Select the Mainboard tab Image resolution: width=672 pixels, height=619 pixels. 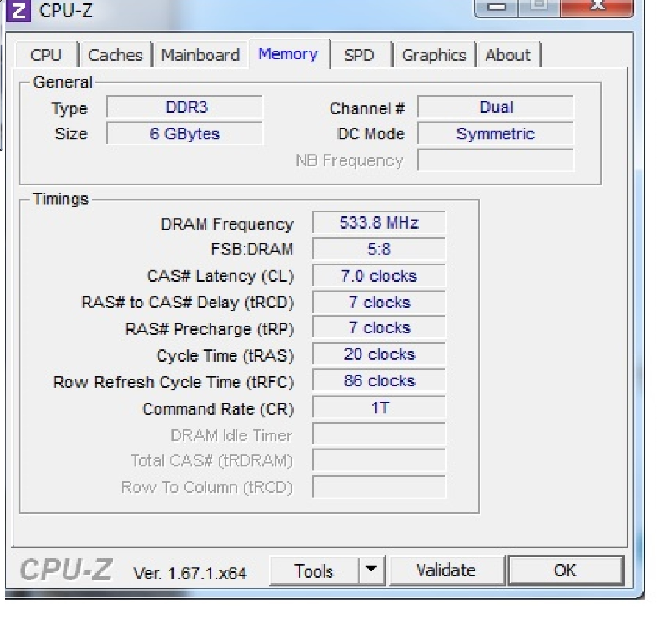[200, 55]
